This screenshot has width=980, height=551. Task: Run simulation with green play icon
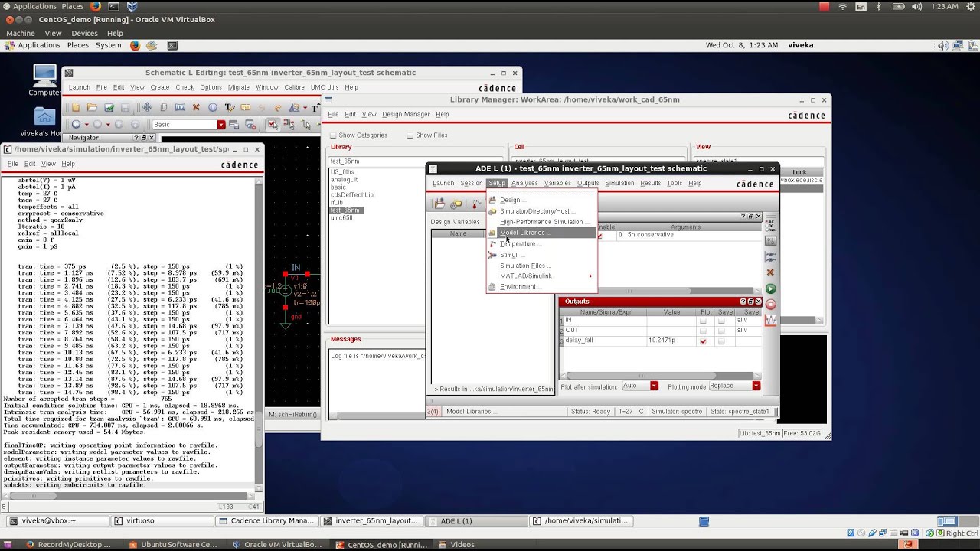click(x=770, y=289)
